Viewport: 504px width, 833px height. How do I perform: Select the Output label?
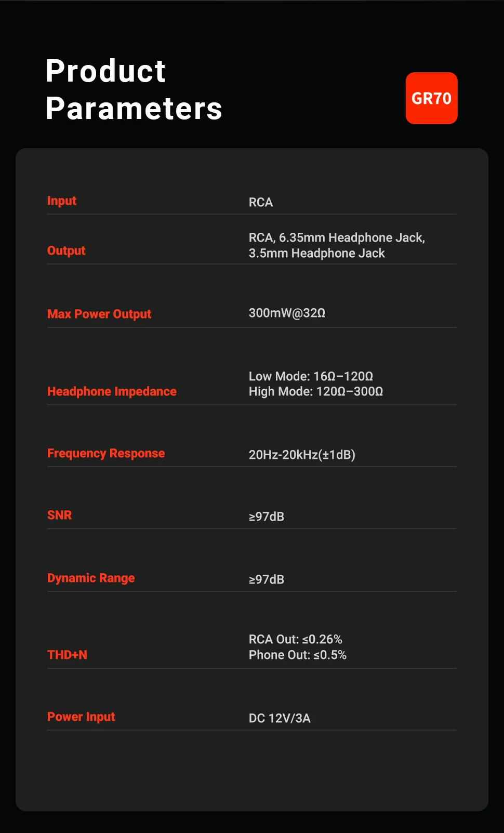[x=67, y=251]
